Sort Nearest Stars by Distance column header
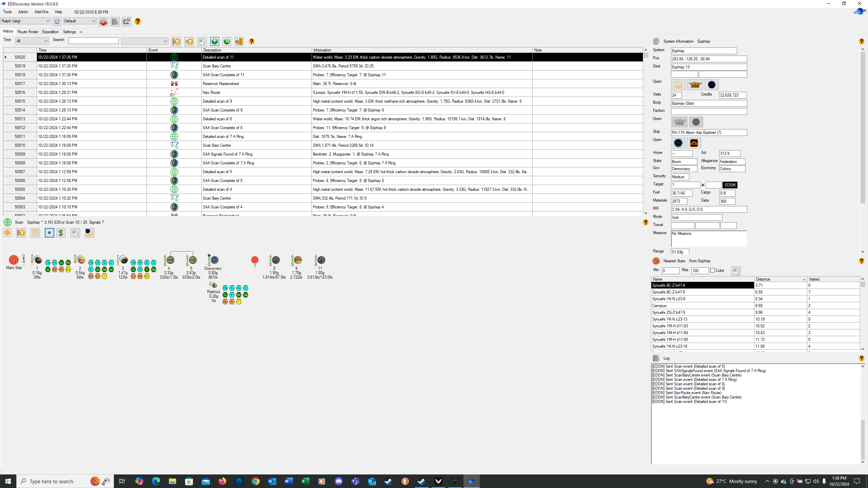 780,279
